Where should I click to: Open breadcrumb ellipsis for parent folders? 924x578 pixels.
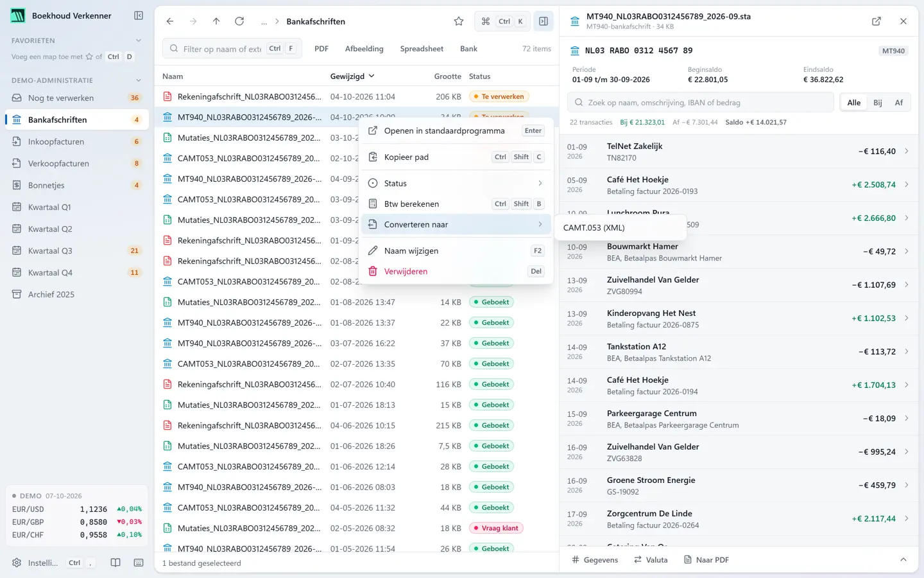tap(264, 21)
